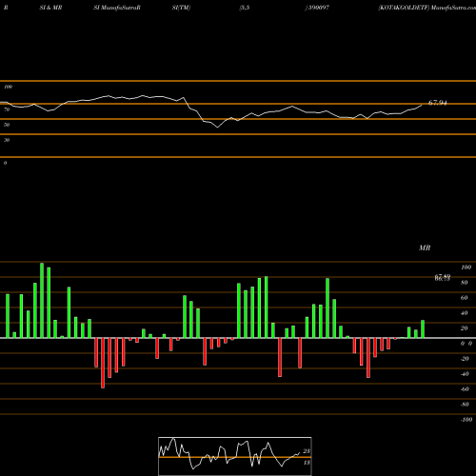Click the 'SI(TM)' header text

pyautogui.click(x=181, y=8)
